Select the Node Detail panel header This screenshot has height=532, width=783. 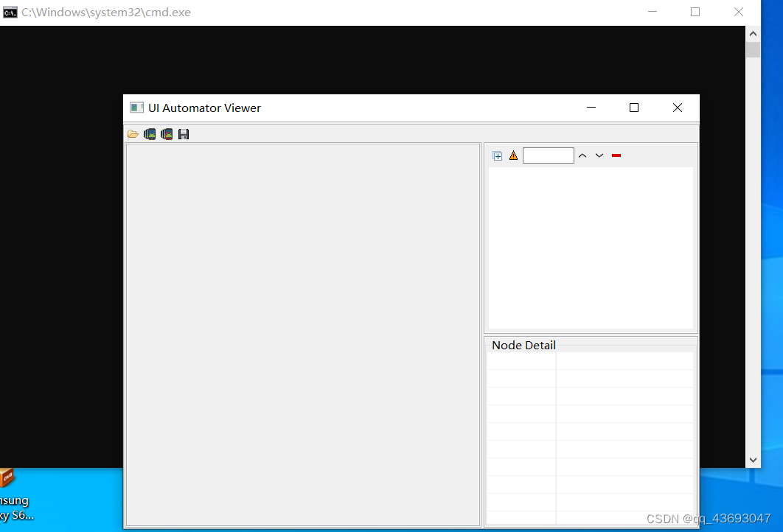click(x=523, y=345)
